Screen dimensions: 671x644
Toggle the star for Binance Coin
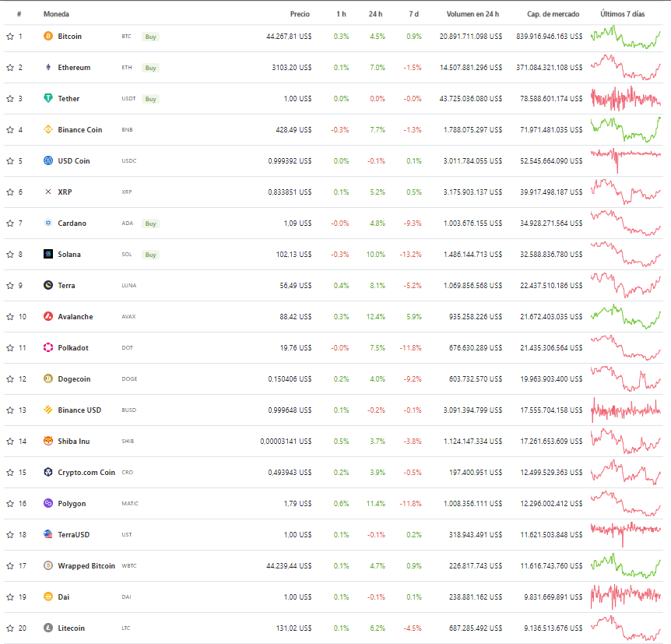click(10, 130)
